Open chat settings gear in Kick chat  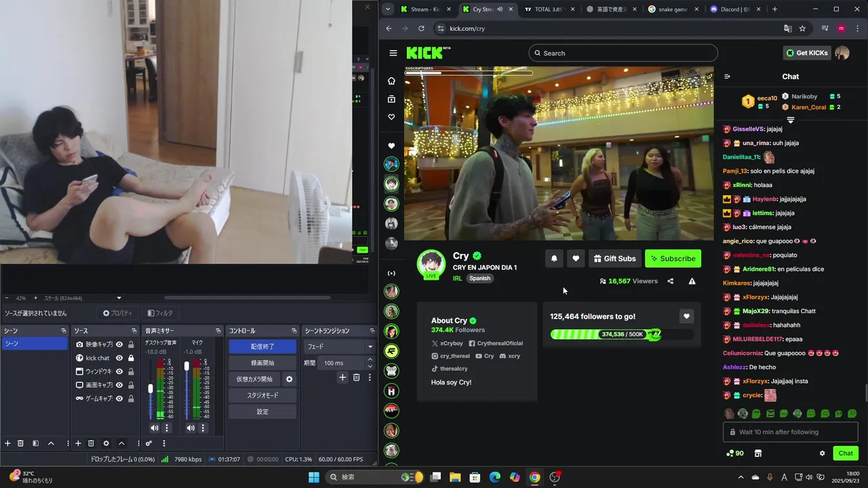pos(822,453)
